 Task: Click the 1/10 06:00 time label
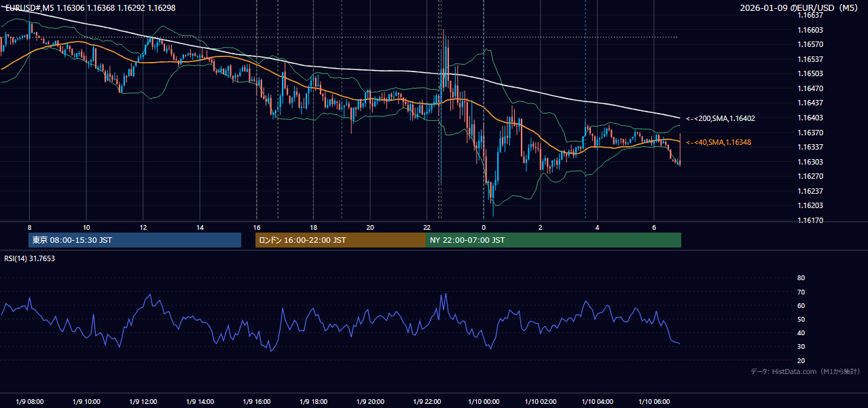click(x=654, y=401)
